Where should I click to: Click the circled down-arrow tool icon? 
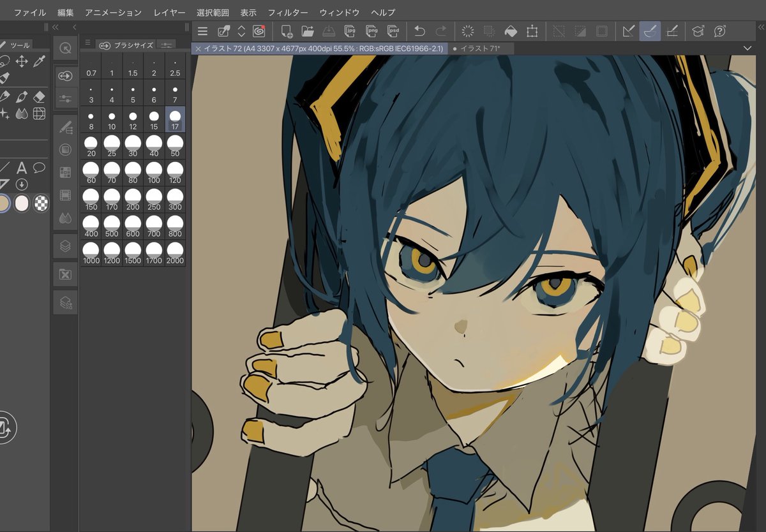tap(22, 184)
